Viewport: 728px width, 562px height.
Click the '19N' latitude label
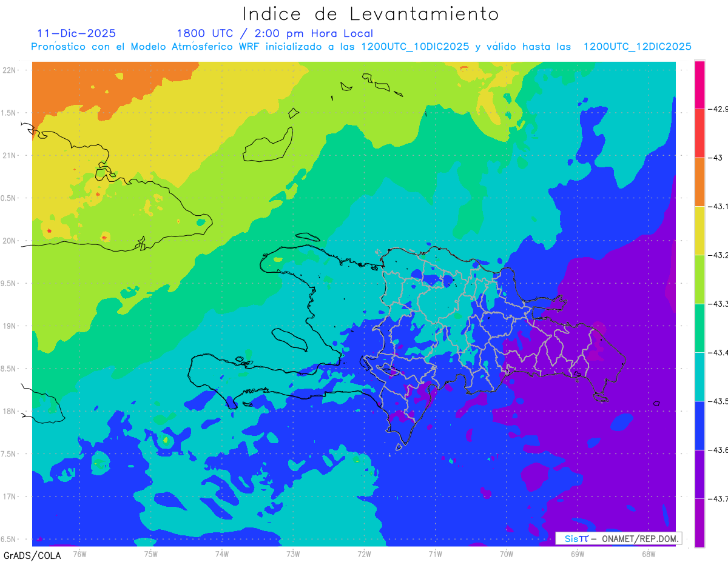tap(10, 326)
